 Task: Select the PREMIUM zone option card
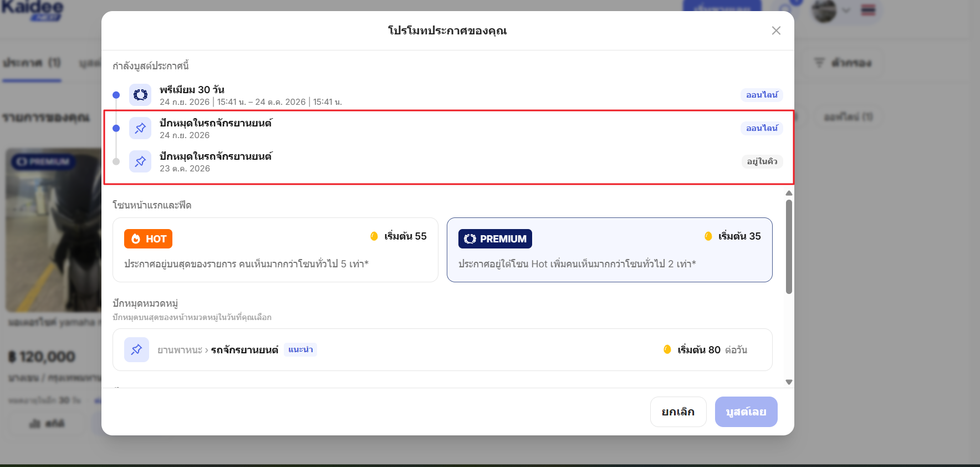click(610, 250)
